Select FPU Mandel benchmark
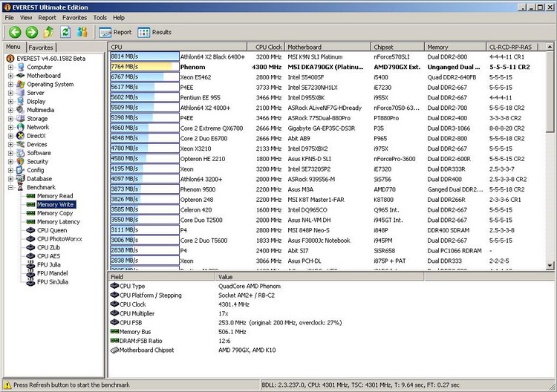557x392 pixels. [x=52, y=273]
